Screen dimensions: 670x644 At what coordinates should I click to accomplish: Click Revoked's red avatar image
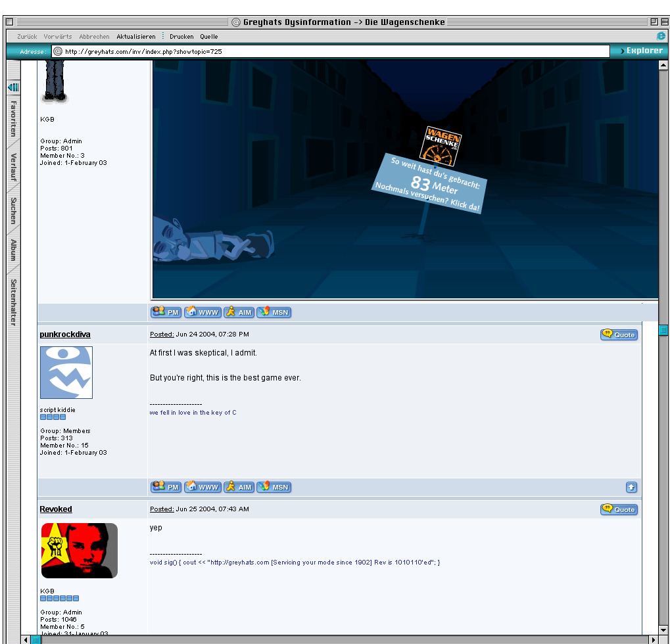coord(80,551)
